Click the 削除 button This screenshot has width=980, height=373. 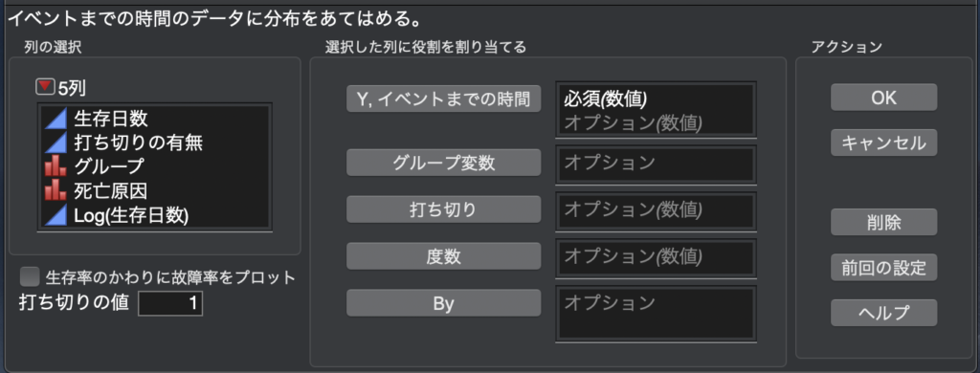coord(883,222)
